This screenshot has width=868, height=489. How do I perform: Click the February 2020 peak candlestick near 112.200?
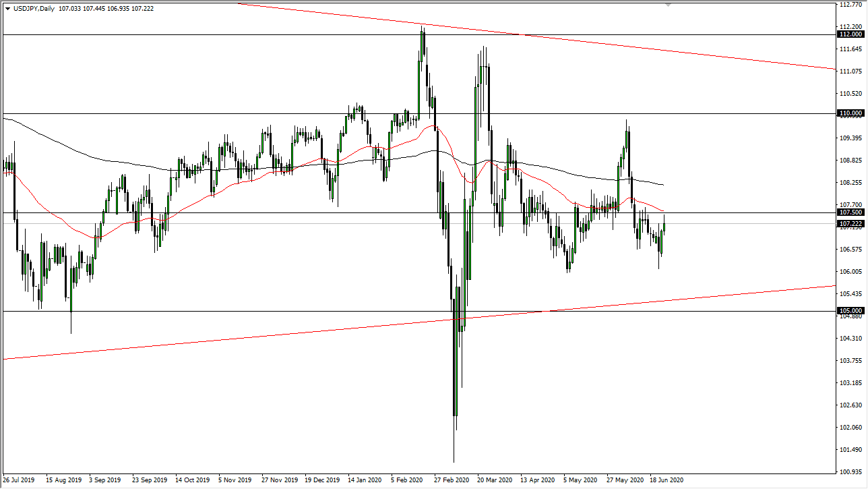pos(423,47)
